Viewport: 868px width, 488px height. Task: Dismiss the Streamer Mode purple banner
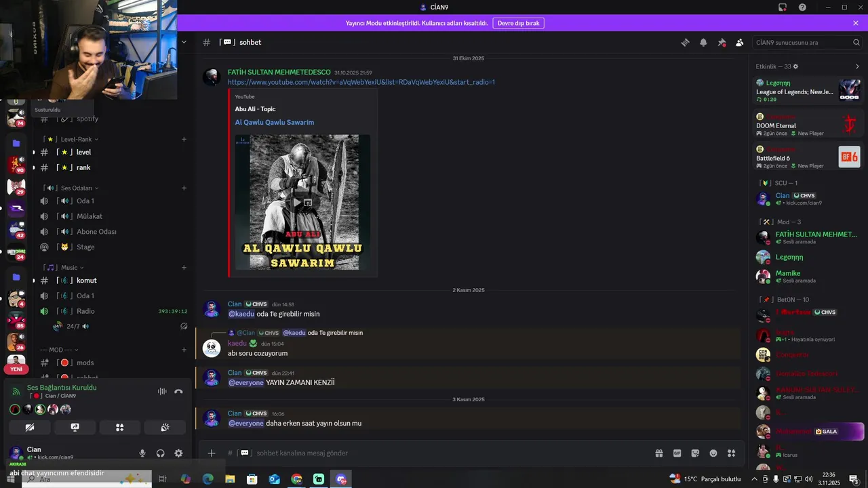click(856, 23)
